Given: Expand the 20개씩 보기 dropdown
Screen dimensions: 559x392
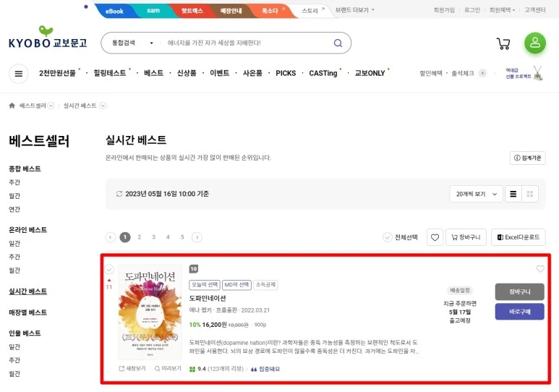Looking at the screenshot, I should 476,194.
